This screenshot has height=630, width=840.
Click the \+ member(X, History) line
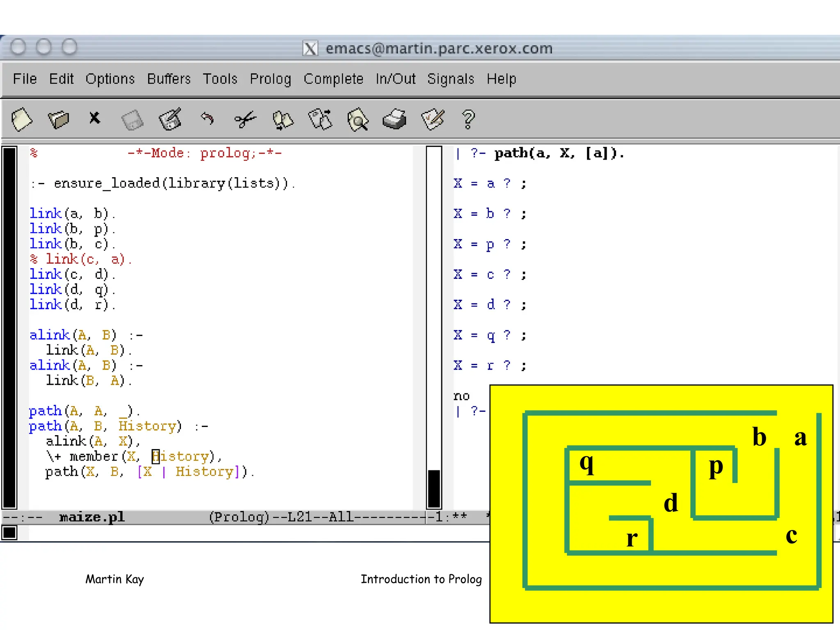(134, 456)
